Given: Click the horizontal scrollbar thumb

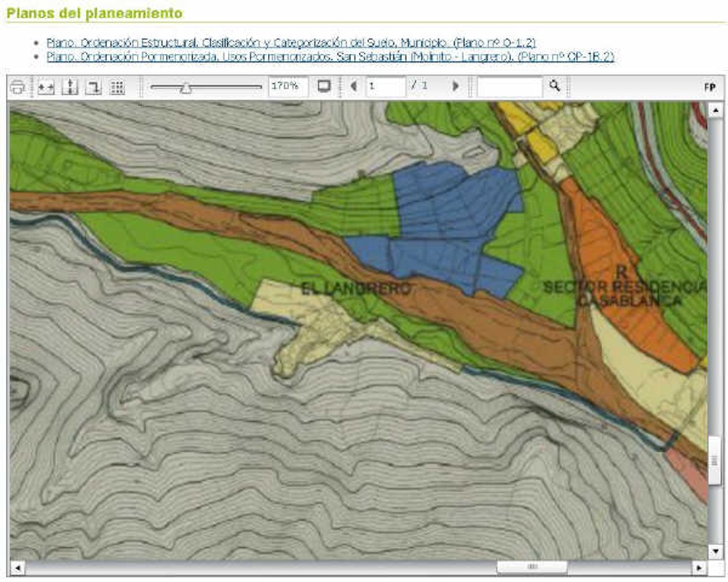Looking at the screenshot, I should pyautogui.click(x=531, y=567).
